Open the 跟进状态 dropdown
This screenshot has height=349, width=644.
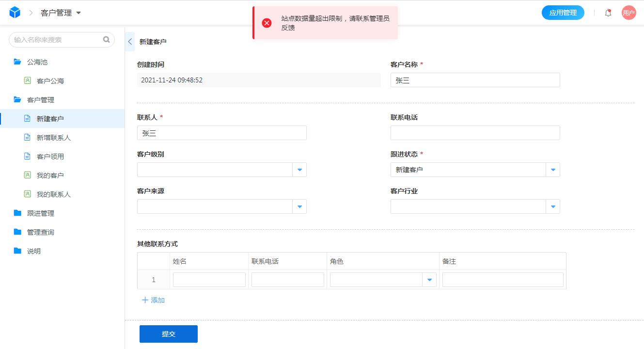pyautogui.click(x=552, y=170)
